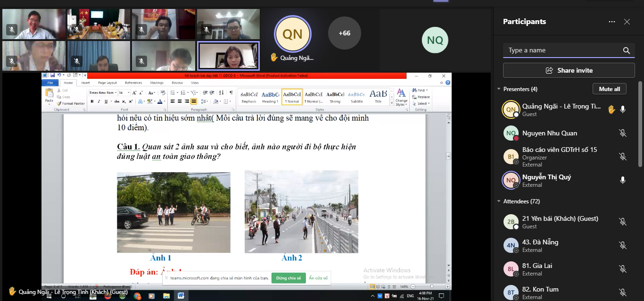Open the Change Styles dropdown
This screenshot has width=644, height=301.
pos(401,97)
